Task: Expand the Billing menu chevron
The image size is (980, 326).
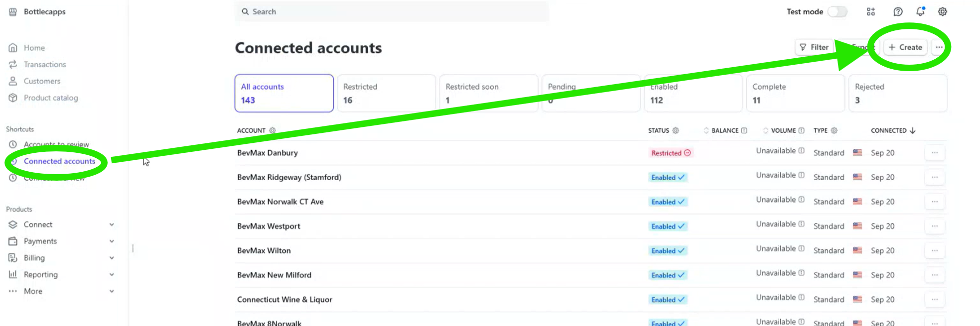Action: click(112, 258)
